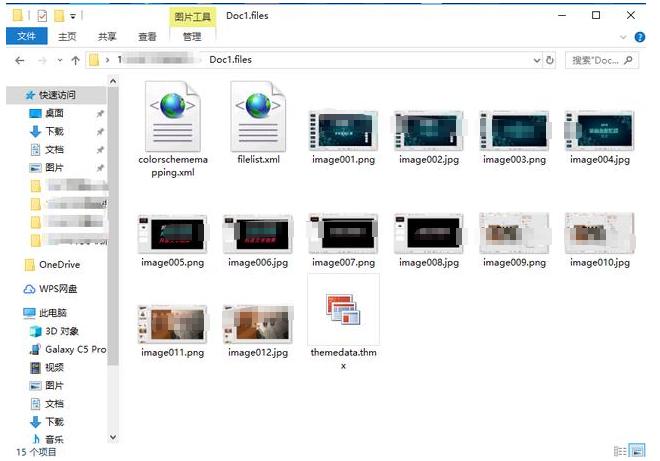Select WPS网盘 in navigation pane
The width and height of the screenshot is (660, 461).
pyautogui.click(x=58, y=289)
